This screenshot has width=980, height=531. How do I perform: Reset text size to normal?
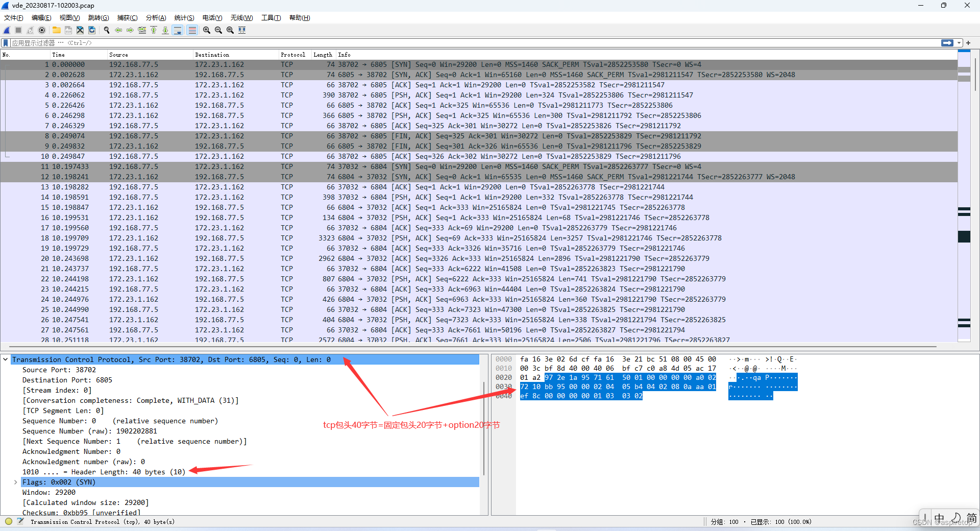pyautogui.click(x=230, y=30)
